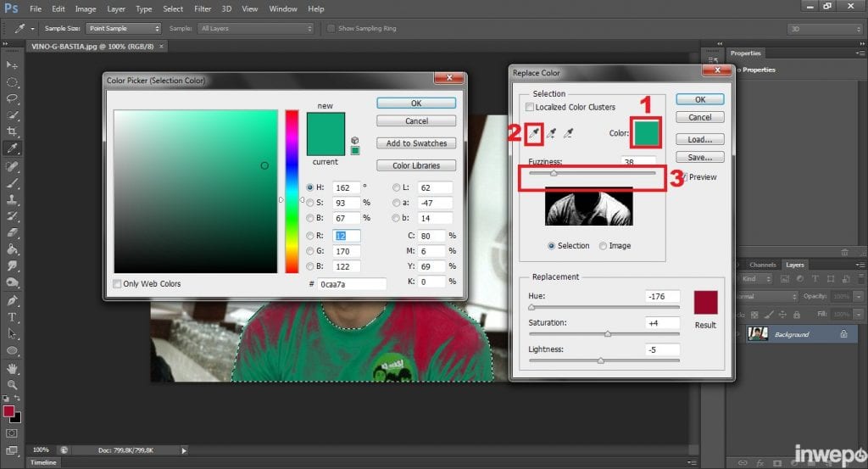This screenshot has height=469, width=868.
Task: Select the Crop tool in toolbar
Action: 12,131
